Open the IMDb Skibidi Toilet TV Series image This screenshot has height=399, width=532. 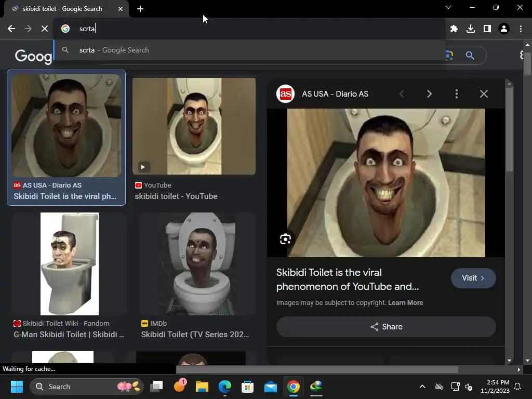coord(197,264)
